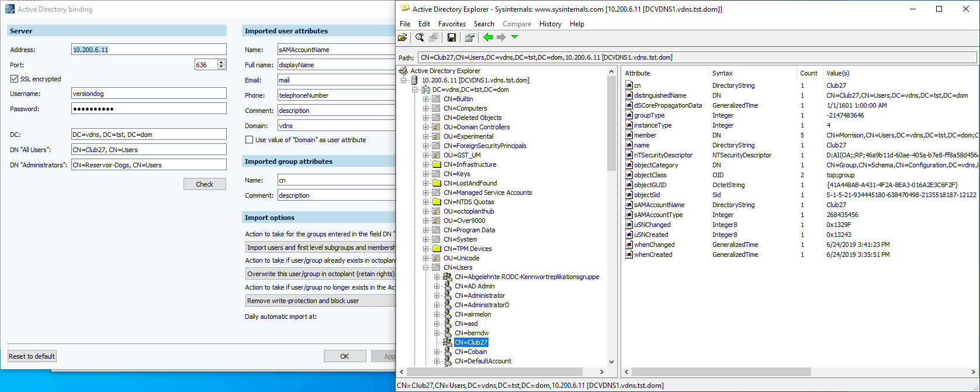Click the group icon beside CN=Club27
Viewport: 980px width, 392px height.
click(448, 342)
